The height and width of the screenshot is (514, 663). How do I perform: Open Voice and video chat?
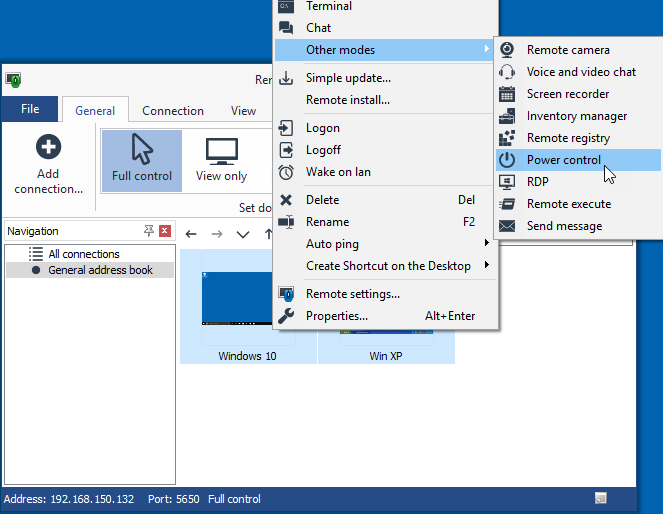click(x=580, y=72)
